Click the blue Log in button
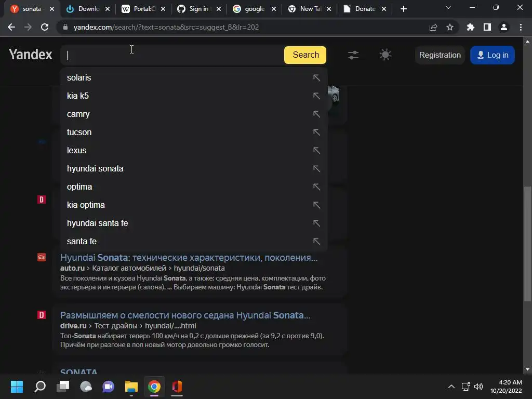This screenshot has width=532, height=399. (493, 55)
